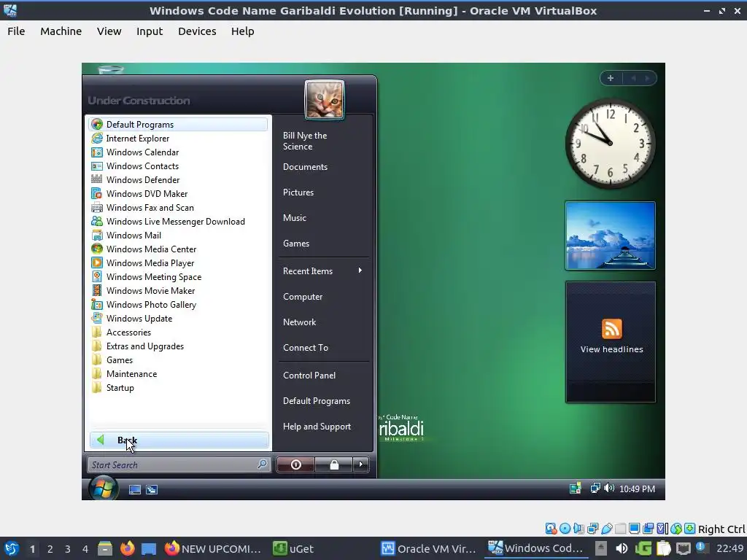Screen dimensions: 747x560
Task: Click the Windows Start orb
Action: point(103,488)
